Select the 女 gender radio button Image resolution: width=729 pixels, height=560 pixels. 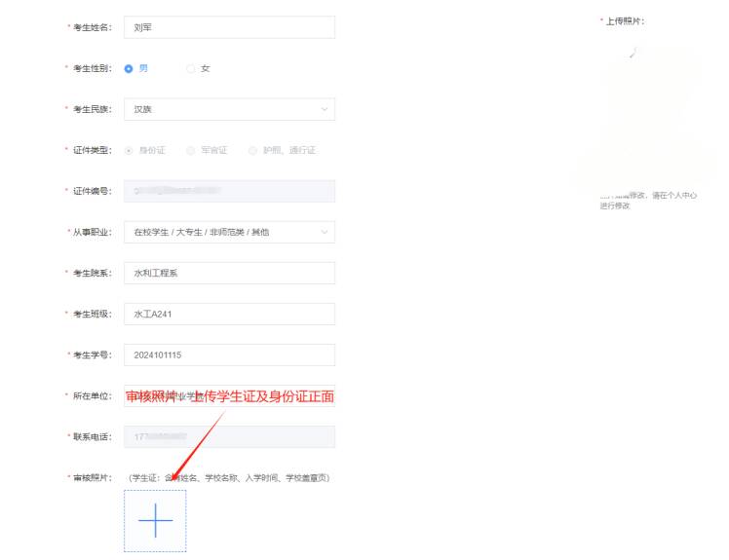tap(191, 69)
